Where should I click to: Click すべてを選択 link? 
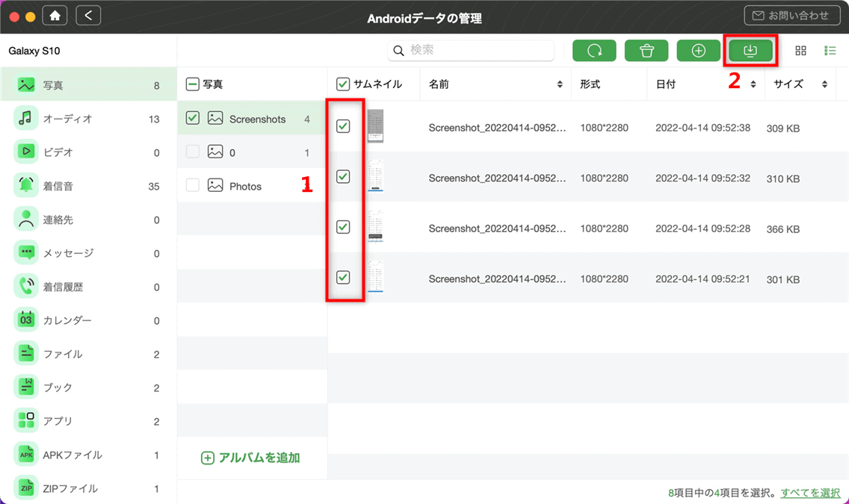[x=810, y=493]
